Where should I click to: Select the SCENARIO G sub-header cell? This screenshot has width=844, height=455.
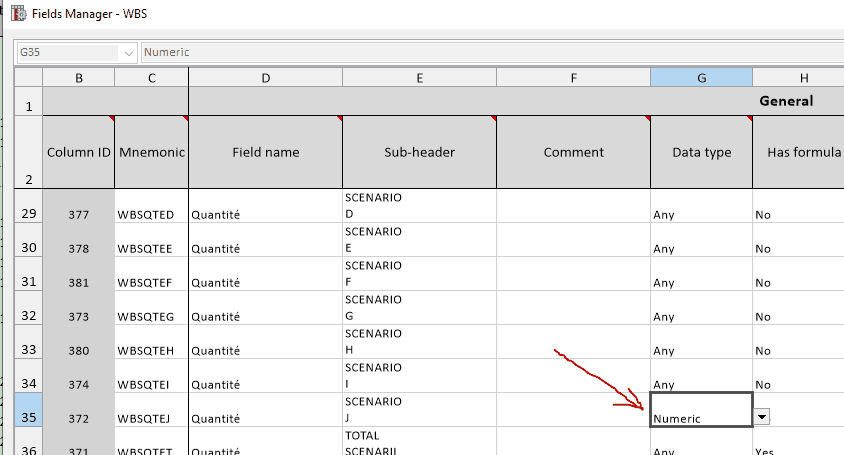(x=419, y=308)
